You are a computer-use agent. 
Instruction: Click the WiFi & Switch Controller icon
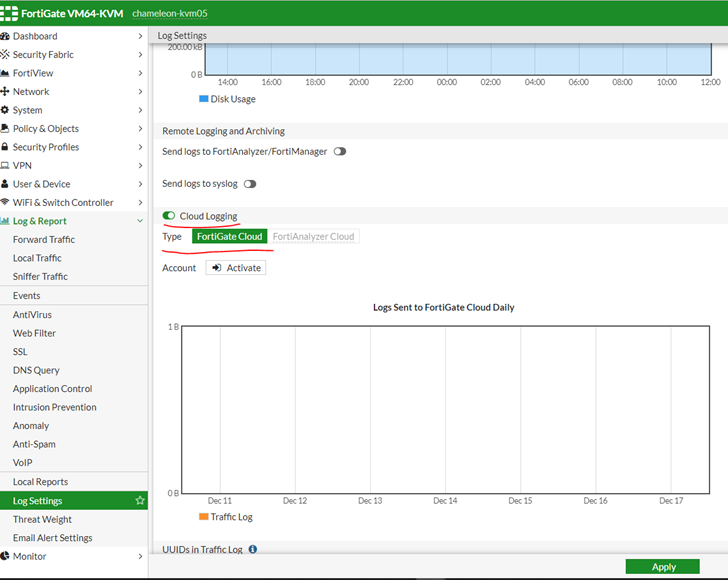click(5, 203)
